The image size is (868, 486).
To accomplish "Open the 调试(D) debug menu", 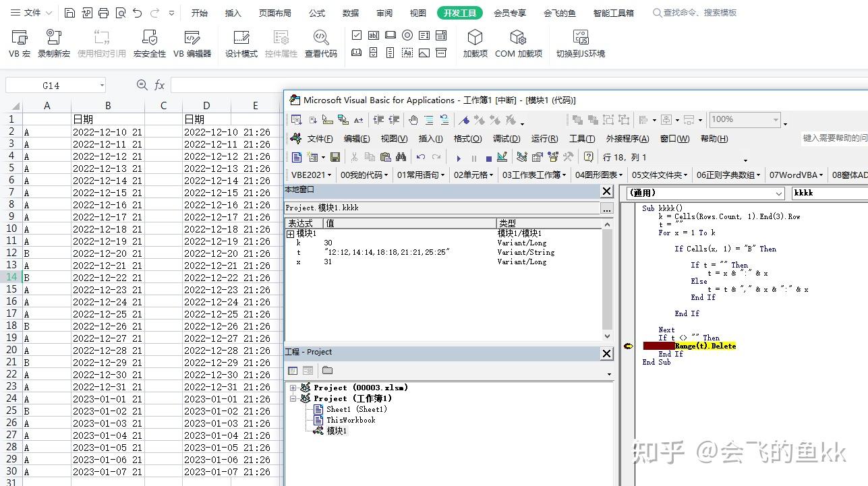I will [506, 139].
